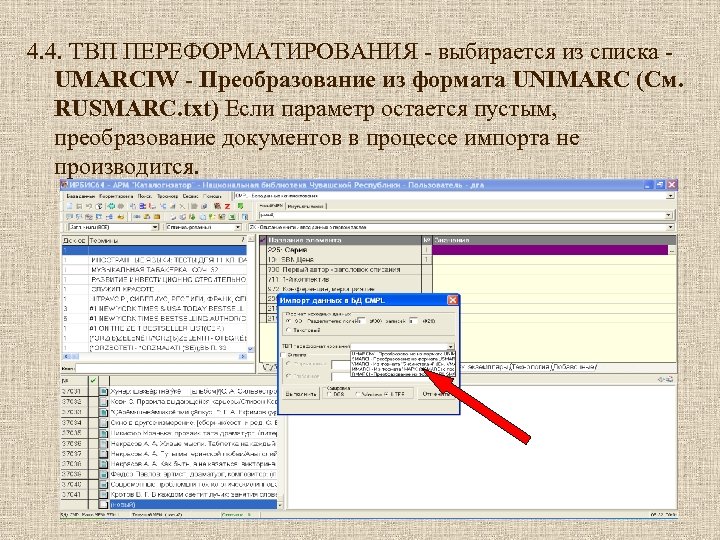Viewport: 720px width, 540px height.
Task: Open the worksheet dropdown right of the third toolbar row
Action: coord(670,227)
